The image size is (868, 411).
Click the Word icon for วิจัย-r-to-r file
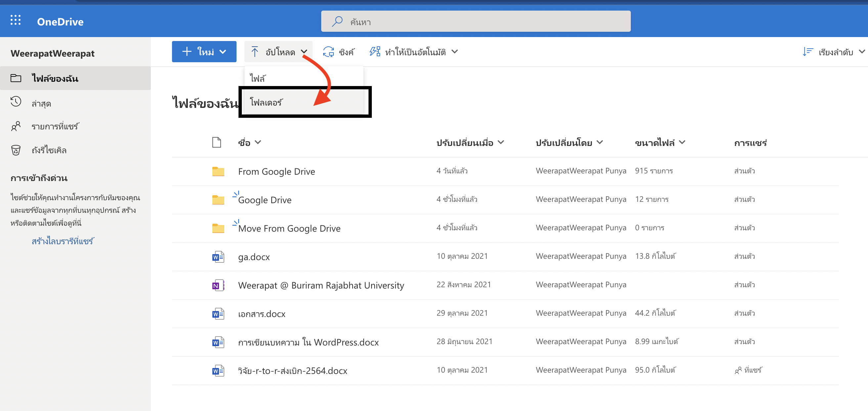pyautogui.click(x=218, y=371)
